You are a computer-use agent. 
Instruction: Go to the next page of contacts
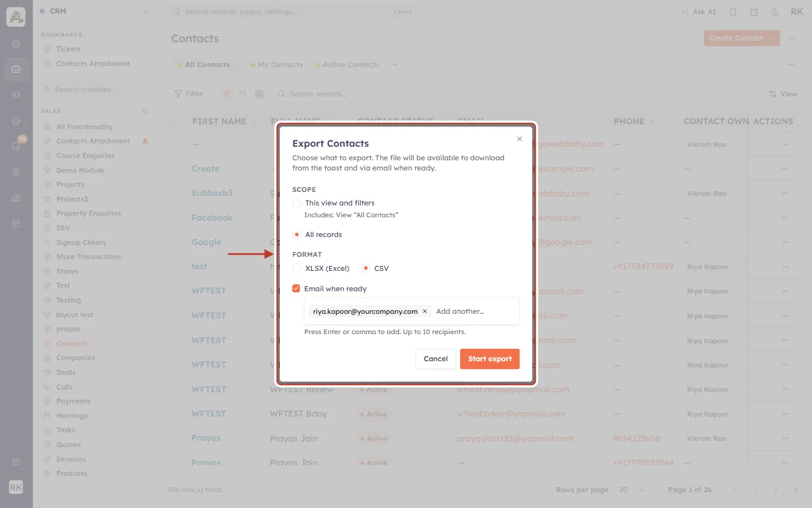point(776,490)
